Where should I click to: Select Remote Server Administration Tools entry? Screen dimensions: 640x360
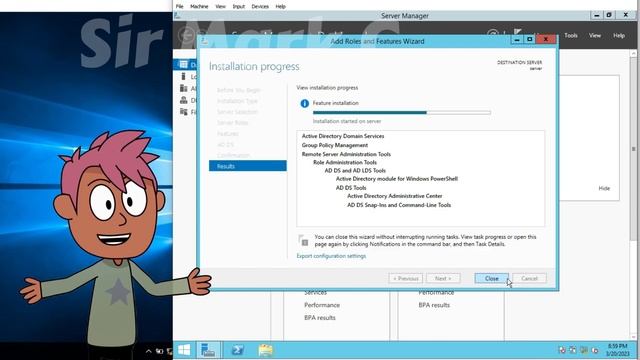coord(346,154)
